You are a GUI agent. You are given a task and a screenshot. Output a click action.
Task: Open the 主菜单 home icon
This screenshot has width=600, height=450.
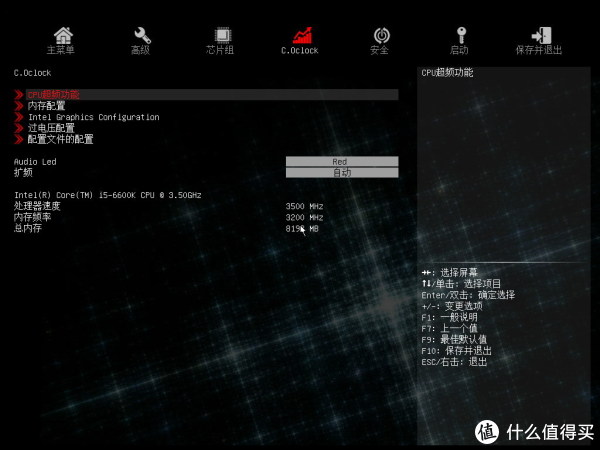coord(63,35)
